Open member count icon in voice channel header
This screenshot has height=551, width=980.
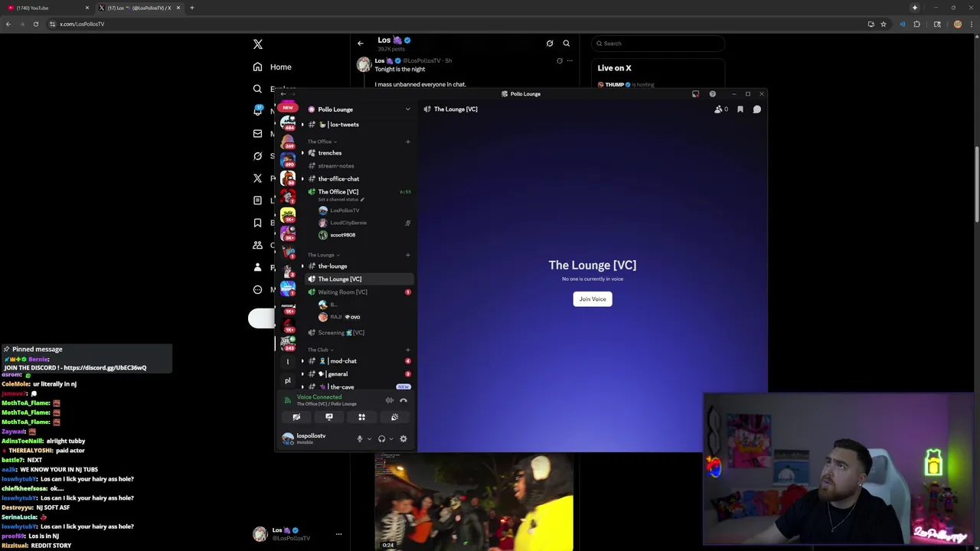720,109
